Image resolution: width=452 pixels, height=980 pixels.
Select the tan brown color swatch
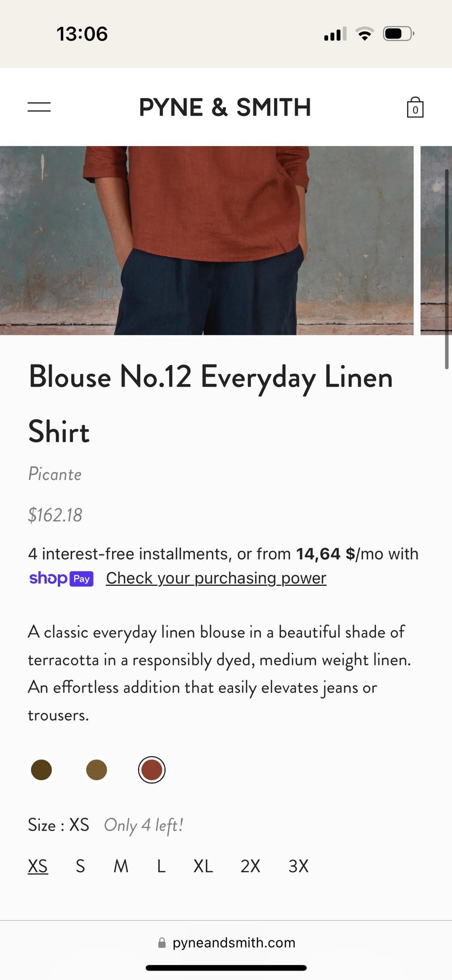click(97, 770)
